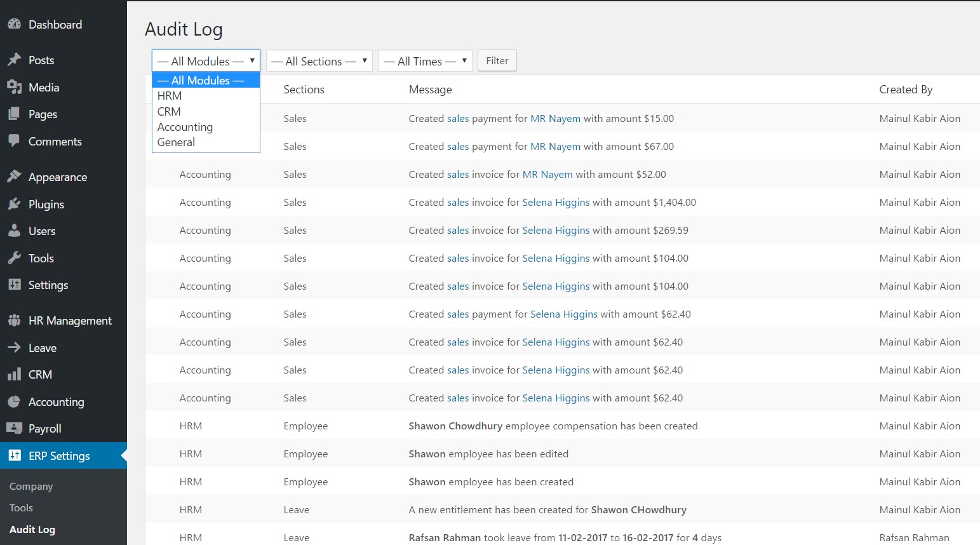
Task: Click the Settings sliders icon
Action: point(14,285)
